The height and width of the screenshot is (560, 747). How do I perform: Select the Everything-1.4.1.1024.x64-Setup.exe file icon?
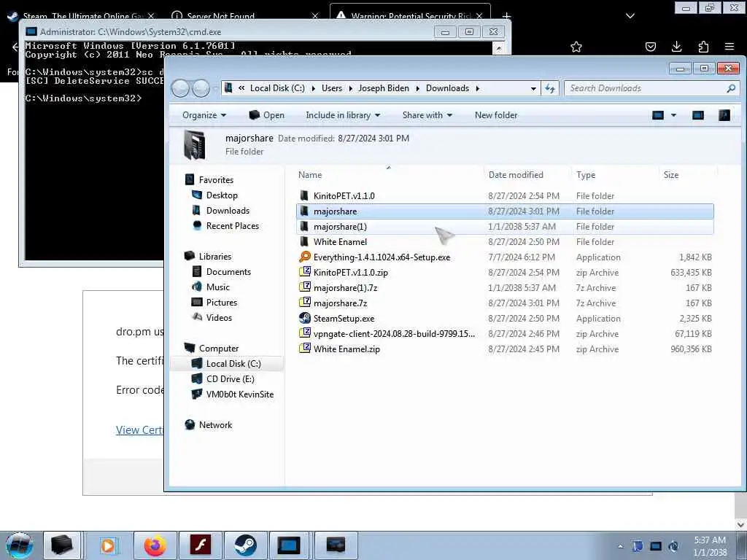click(304, 257)
